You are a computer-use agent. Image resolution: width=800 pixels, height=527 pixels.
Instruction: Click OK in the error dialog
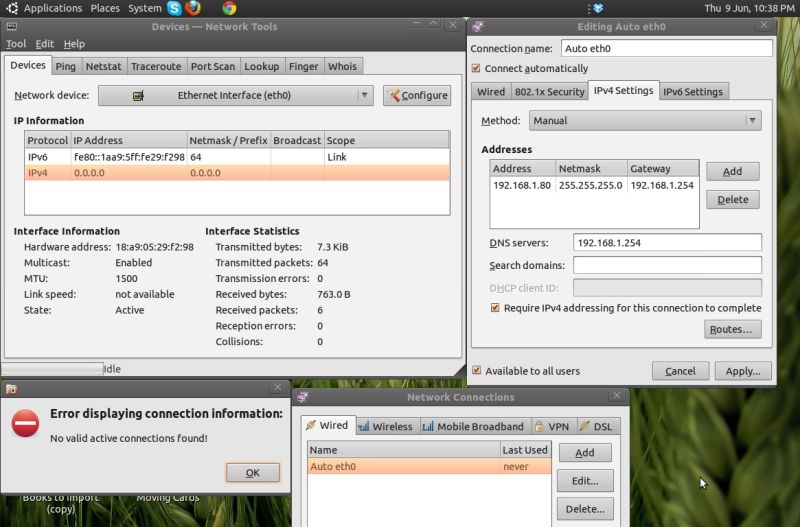point(253,472)
